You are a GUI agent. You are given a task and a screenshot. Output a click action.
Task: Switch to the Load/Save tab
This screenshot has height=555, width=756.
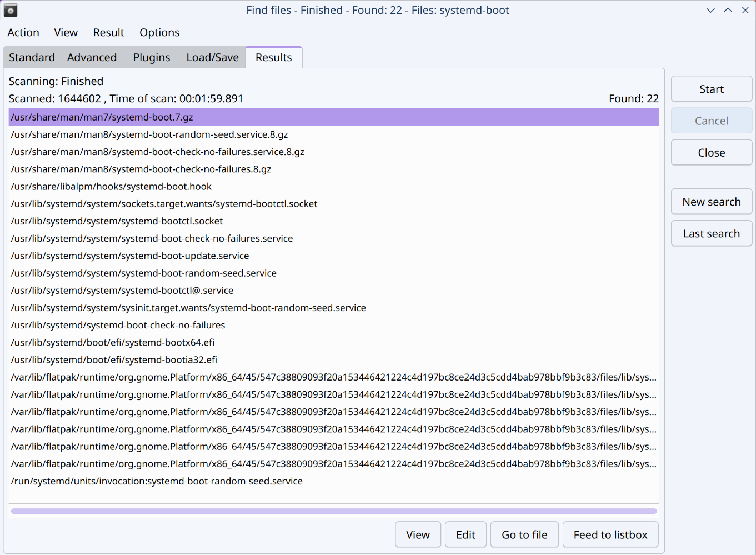coord(213,58)
